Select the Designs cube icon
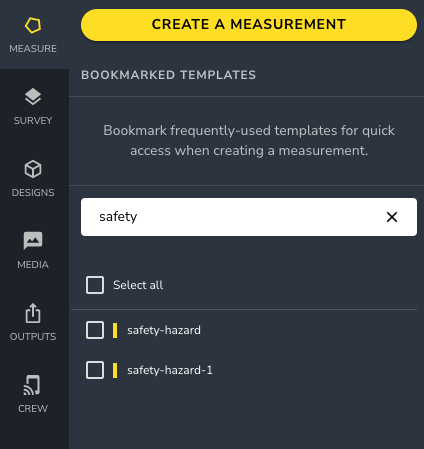This screenshot has width=424, height=449. coord(33,169)
